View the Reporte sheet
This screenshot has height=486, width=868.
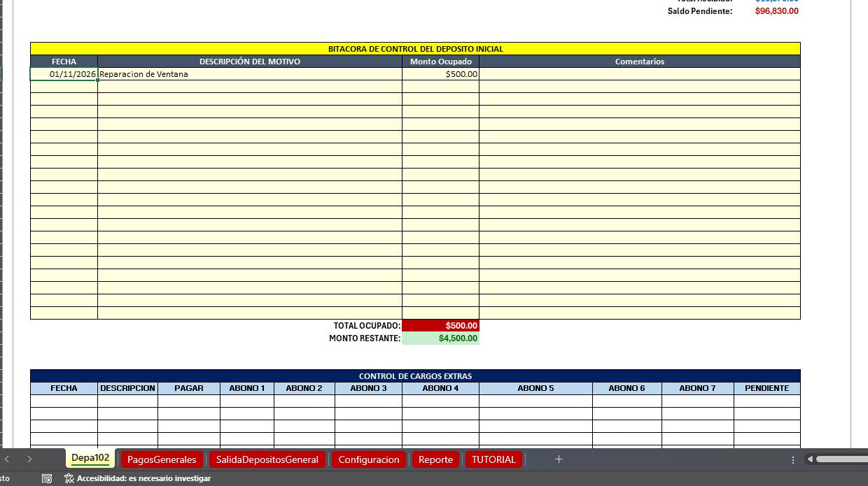[435, 459]
